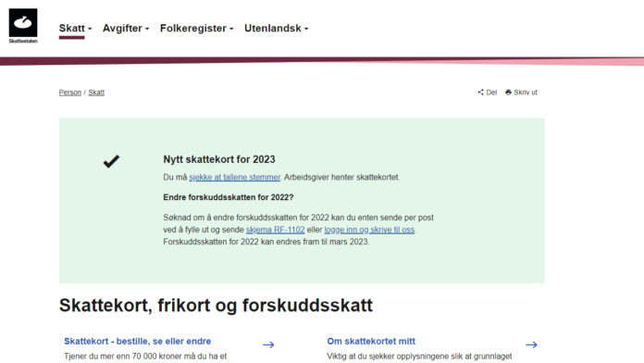This screenshot has width=644, height=363.
Task: Open the 'Om skattekortet mitt' link
Action: click(371, 341)
